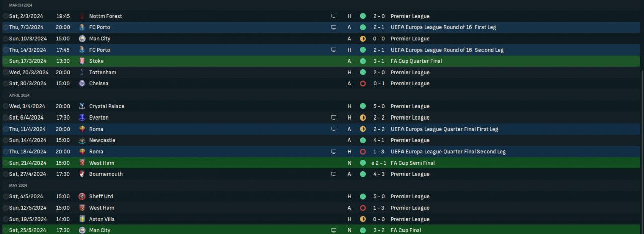Screen dimensions: 644x234
Task: Toggle the tick circle beside Sat, 2/3/2024
Action: (x=5, y=16)
